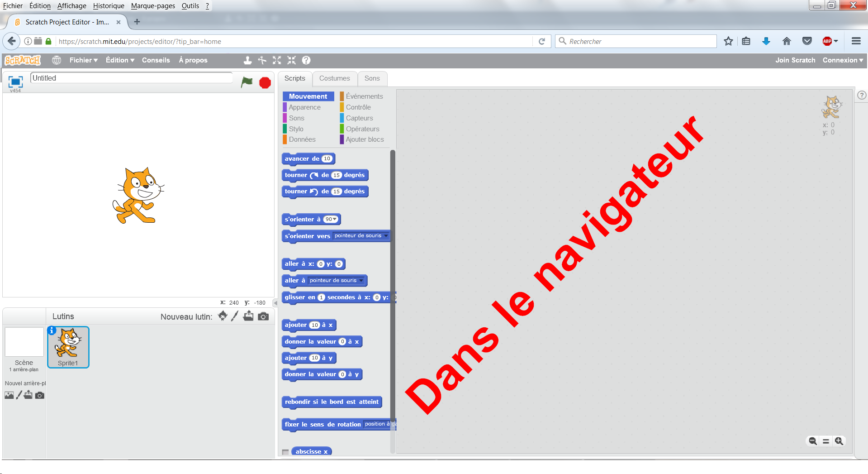Image resolution: width=868 pixels, height=474 pixels.
Task: Open the sprite info button on Sprite1
Action: (x=52, y=330)
